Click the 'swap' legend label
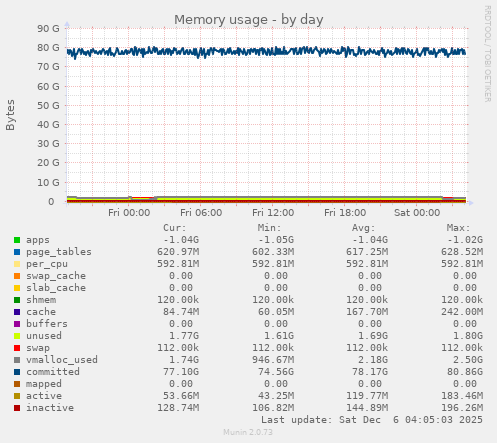497x443 pixels. [38, 348]
